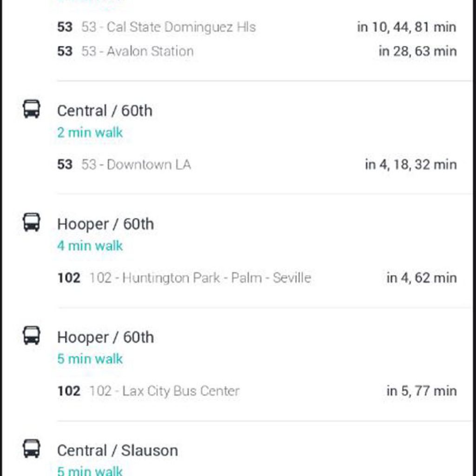Tap 5 min walk under Hooper / 60th
Viewport: 476px width, 476px height.
[90, 359]
